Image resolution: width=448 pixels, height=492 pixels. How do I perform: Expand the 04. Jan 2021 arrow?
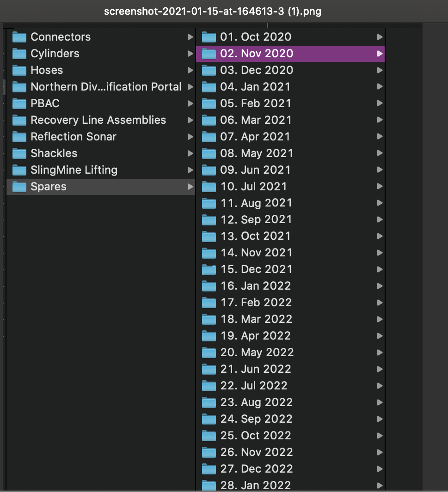point(380,86)
